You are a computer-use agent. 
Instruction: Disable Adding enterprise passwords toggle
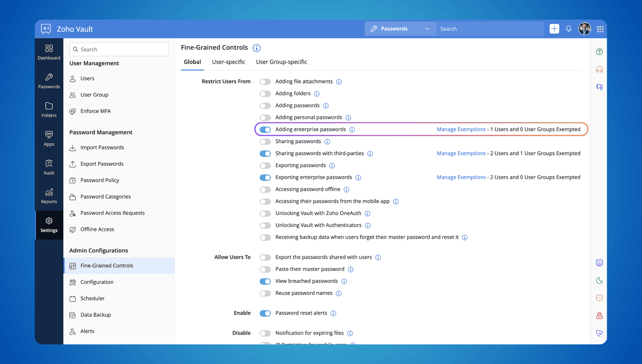tap(265, 130)
